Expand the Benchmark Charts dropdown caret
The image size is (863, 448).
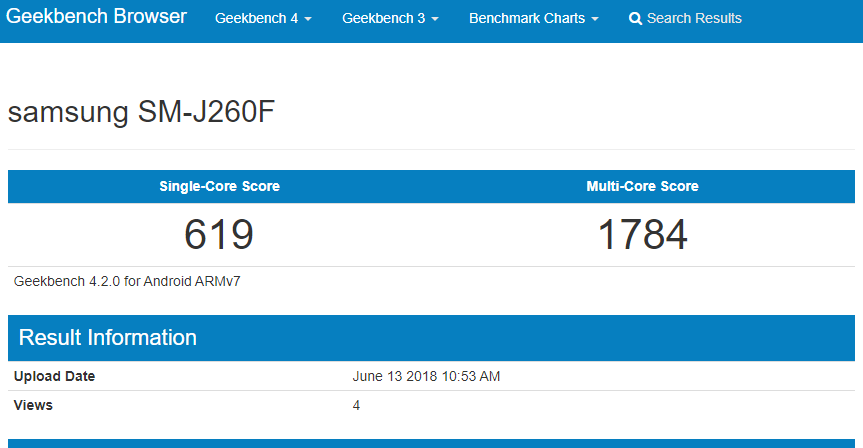(x=594, y=19)
